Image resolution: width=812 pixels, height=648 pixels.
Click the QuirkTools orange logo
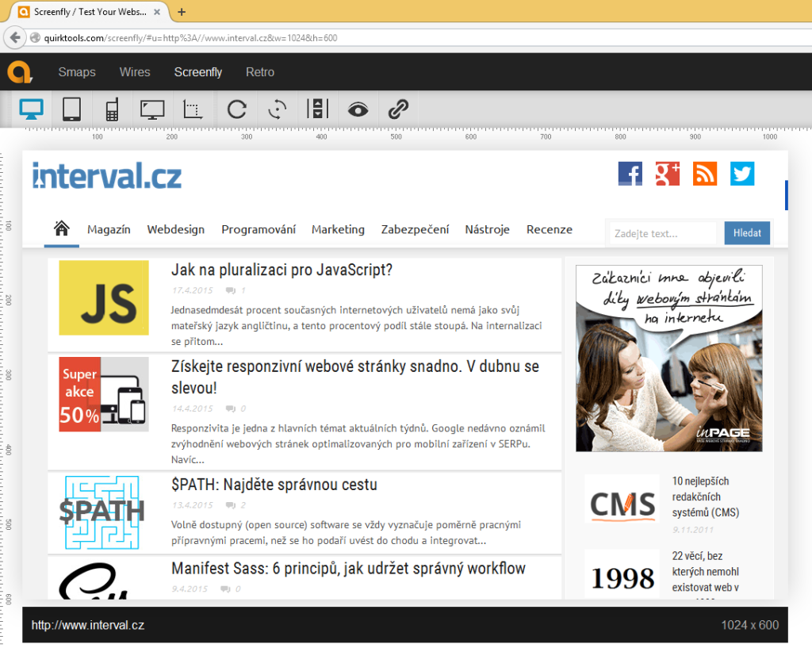point(20,72)
